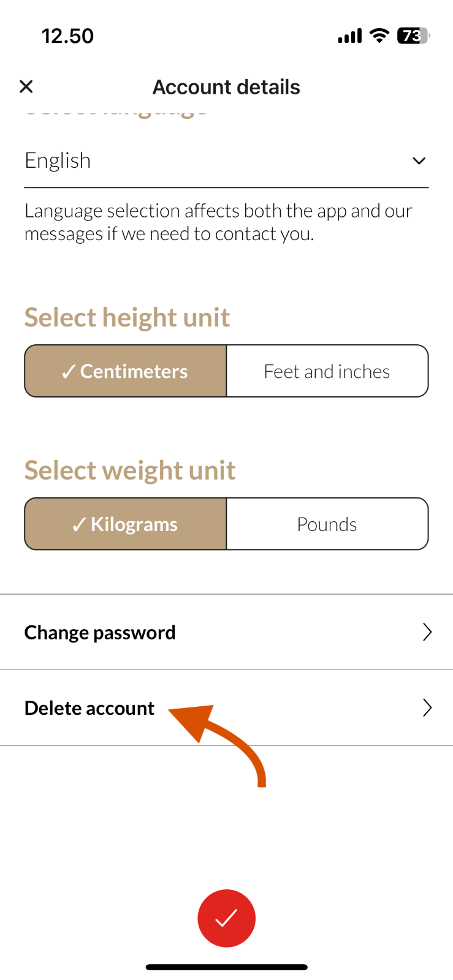Viewport: 453px width, 980px height.
Task: Switch height unit to Feet and inches
Action: (327, 371)
